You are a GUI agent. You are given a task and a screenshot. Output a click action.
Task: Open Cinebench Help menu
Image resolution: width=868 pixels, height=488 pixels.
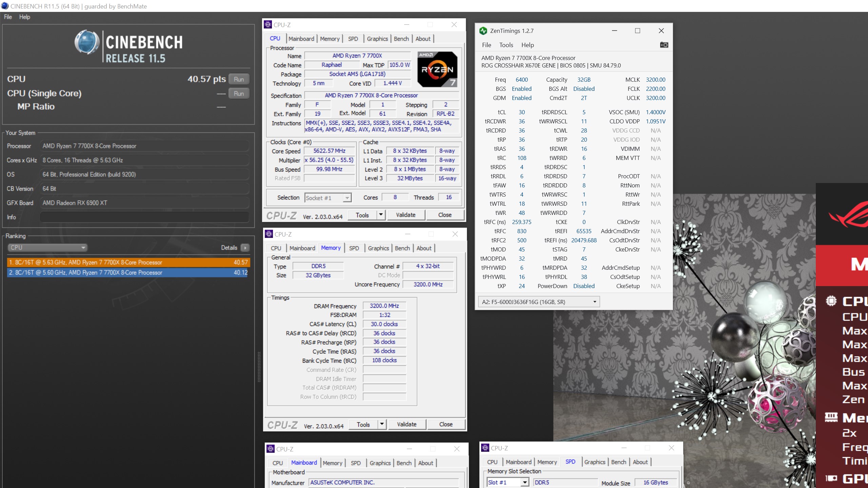[24, 17]
